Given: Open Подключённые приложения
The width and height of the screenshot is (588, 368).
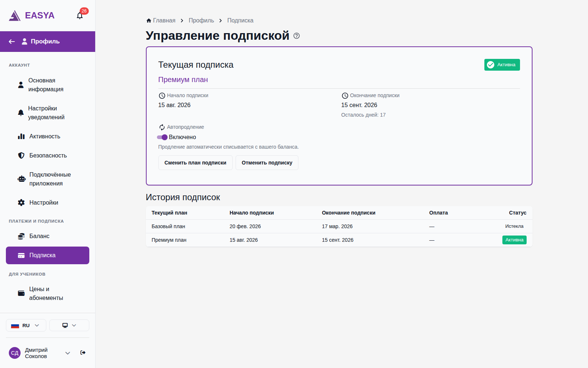Looking at the screenshot, I should 47,179.
